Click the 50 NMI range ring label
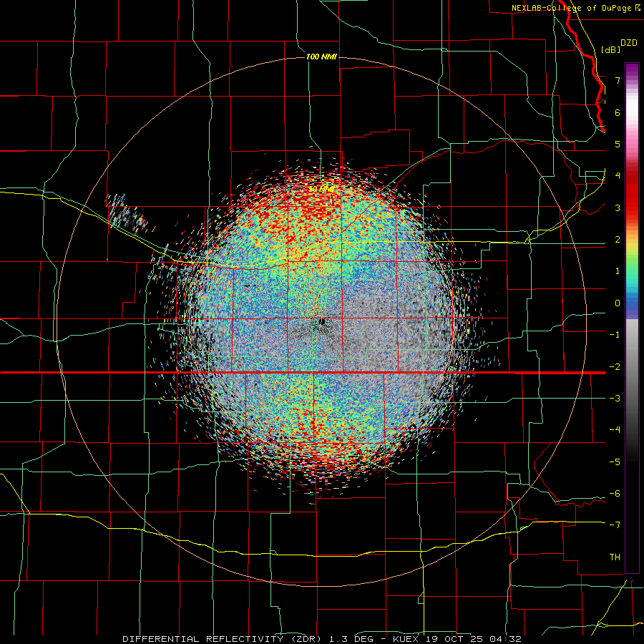This screenshot has width=644, height=644. point(321,190)
